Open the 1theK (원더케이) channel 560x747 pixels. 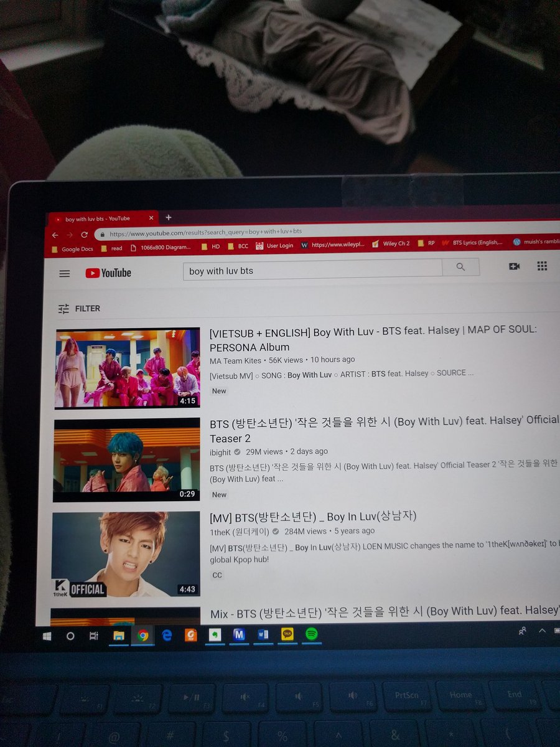pyautogui.click(x=240, y=532)
